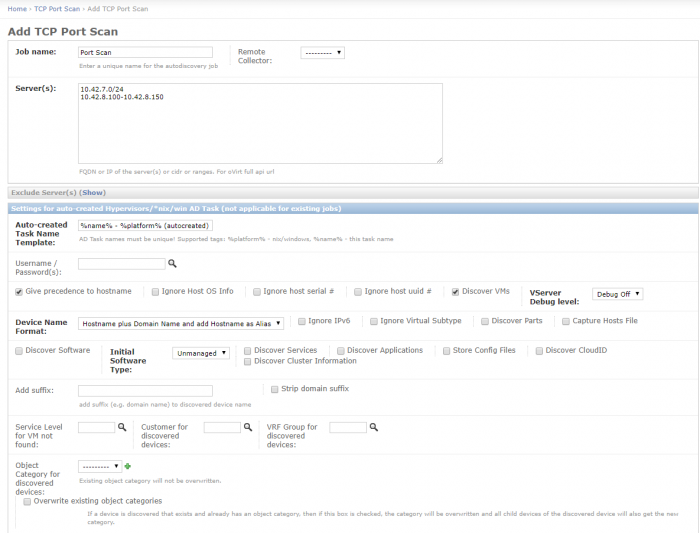The width and height of the screenshot is (700, 533).
Task: Check the Discover Software box
Action: coord(19,351)
